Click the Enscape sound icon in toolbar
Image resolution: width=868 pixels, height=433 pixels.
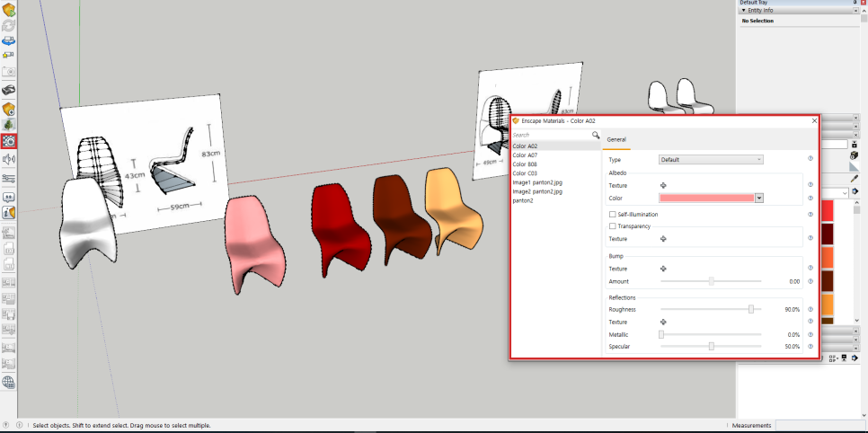tap(9, 159)
